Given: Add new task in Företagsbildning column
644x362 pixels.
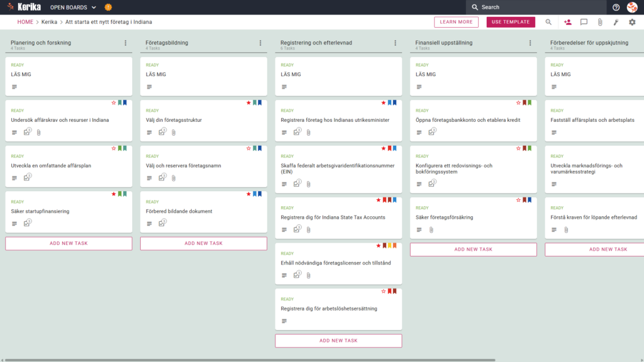Looking at the screenshot, I should click(x=204, y=243).
